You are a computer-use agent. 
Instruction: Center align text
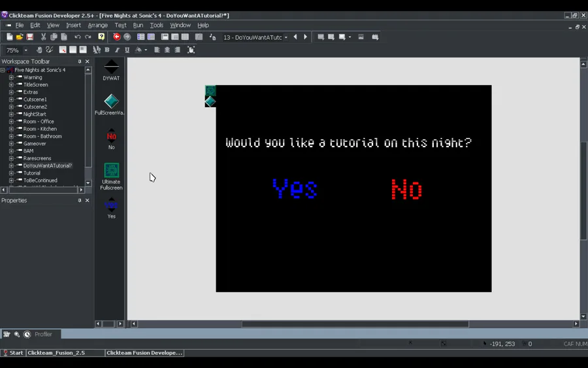coord(167,50)
